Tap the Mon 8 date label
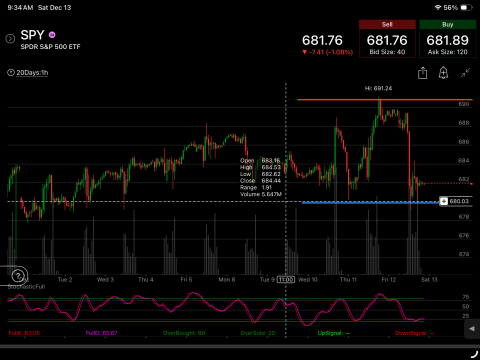This screenshot has height=360, width=480. (227, 279)
